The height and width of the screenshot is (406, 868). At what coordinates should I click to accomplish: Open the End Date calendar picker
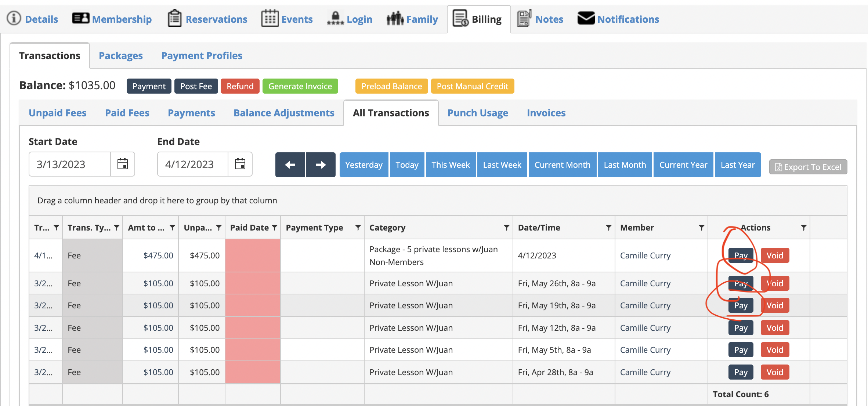240,164
